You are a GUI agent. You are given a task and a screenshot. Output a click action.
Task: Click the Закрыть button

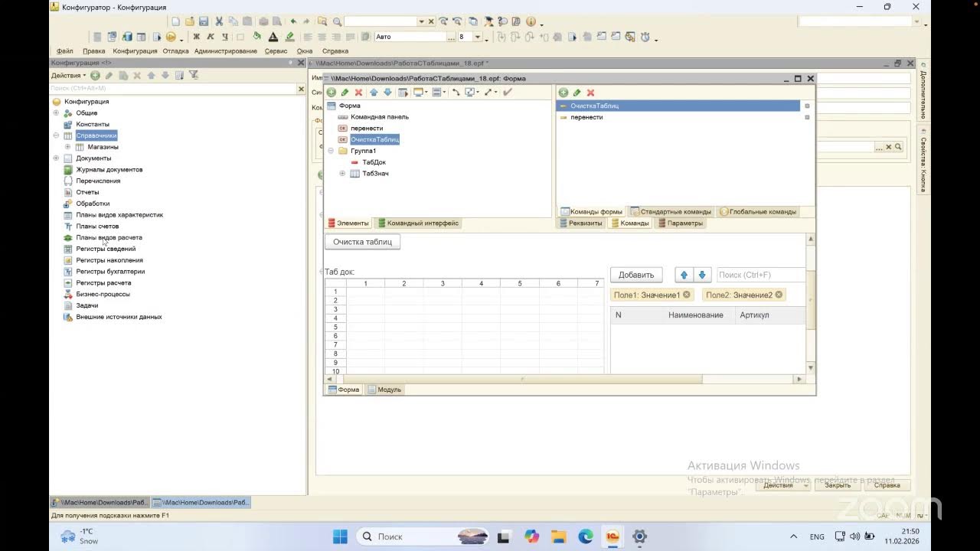pyautogui.click(x=838, y=485)
